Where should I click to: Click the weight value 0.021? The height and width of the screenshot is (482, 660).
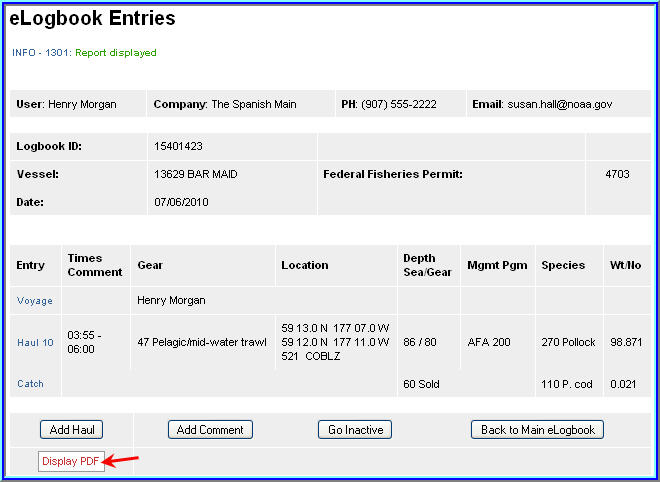coord(623,384)
